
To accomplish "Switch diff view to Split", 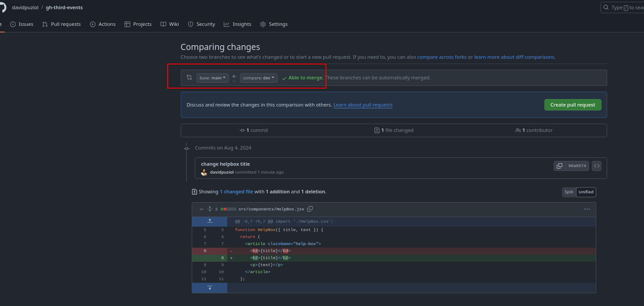I will pyautogui.click(x=569, y=192).
